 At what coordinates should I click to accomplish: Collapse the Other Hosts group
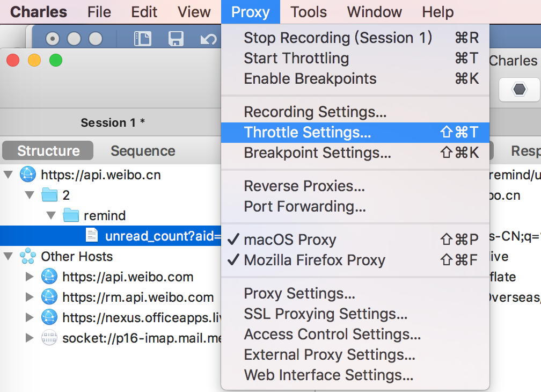[9, 257]
